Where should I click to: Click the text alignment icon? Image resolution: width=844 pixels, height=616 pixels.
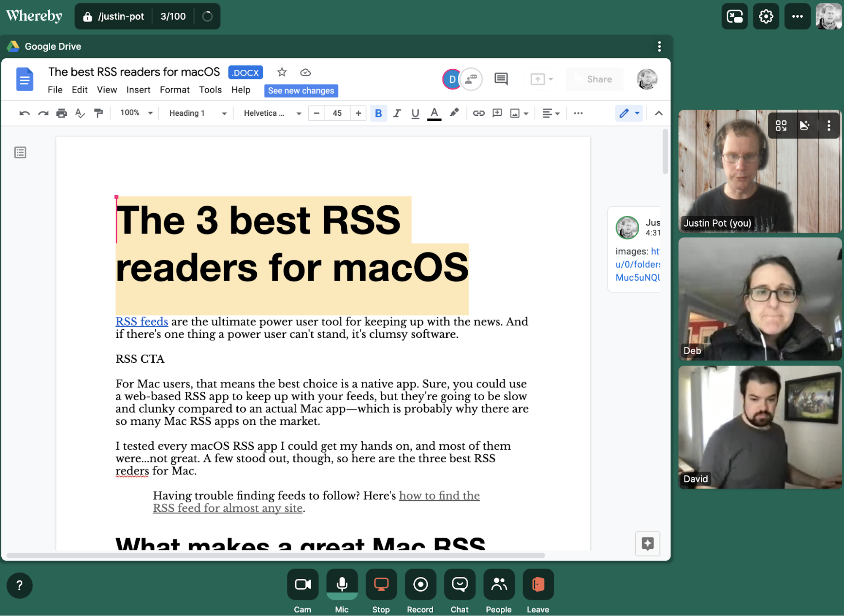click(550, 113)
